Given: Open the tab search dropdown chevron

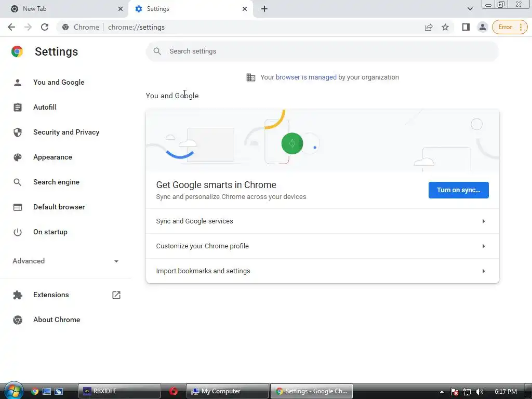Looking at the screenshot, I should click(x=470, y=9).
